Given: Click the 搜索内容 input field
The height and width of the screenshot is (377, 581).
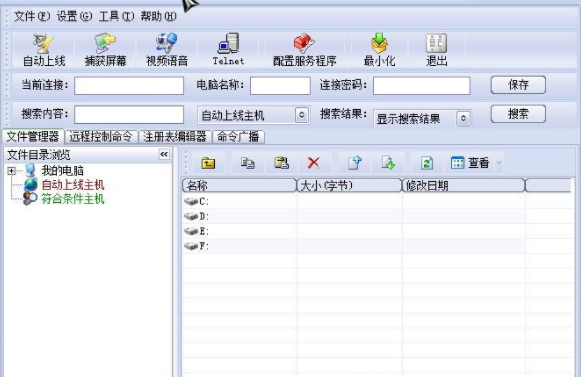Looking at the screenshot, I should pyautogui.click(x=129, y=115).
